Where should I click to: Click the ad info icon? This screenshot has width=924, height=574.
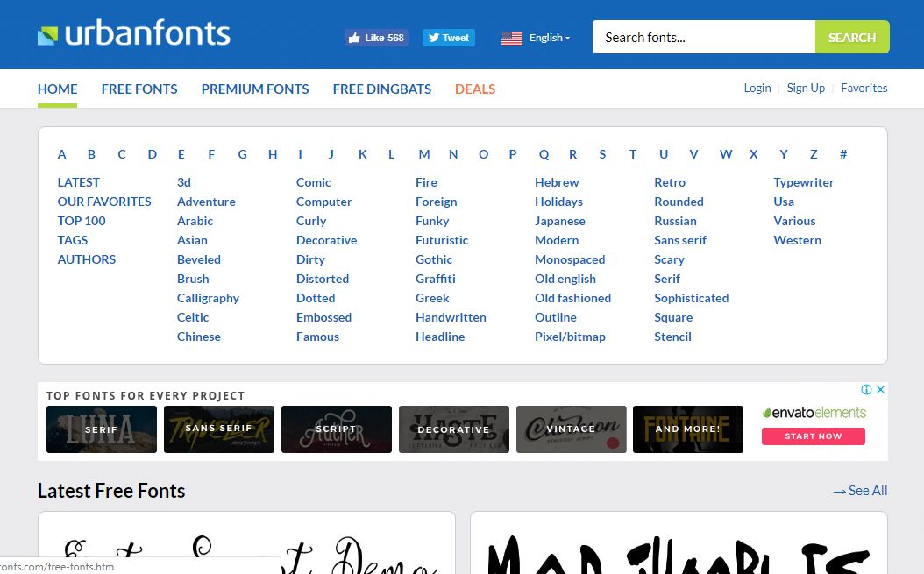point(866,390)
